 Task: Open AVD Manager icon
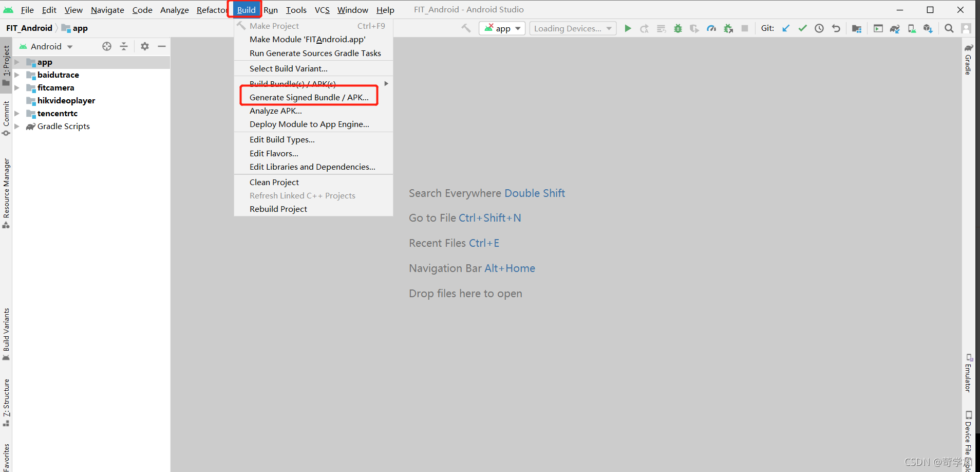pos(912,28)
